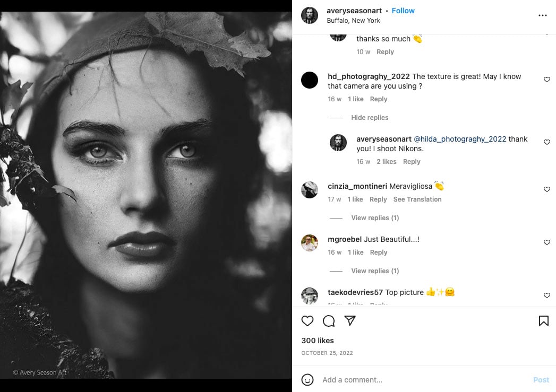The image size is (556, 392).
Task: Reply to mgroebel's comment
Action: 378,252
